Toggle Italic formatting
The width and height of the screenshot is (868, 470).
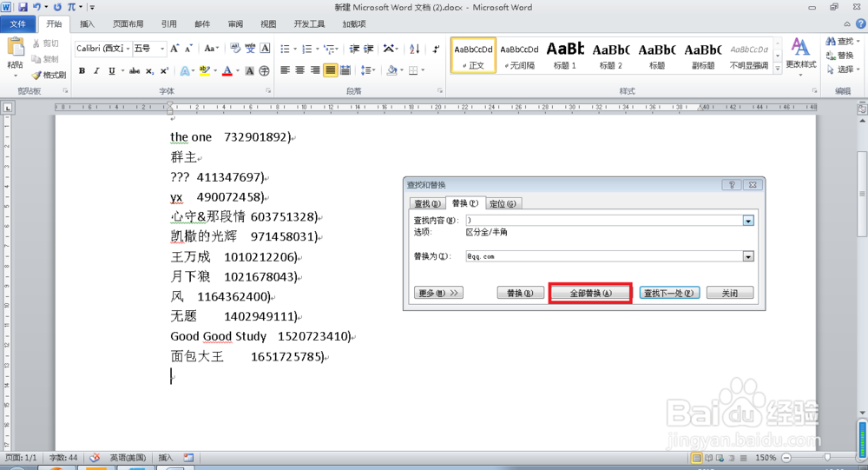97,71
